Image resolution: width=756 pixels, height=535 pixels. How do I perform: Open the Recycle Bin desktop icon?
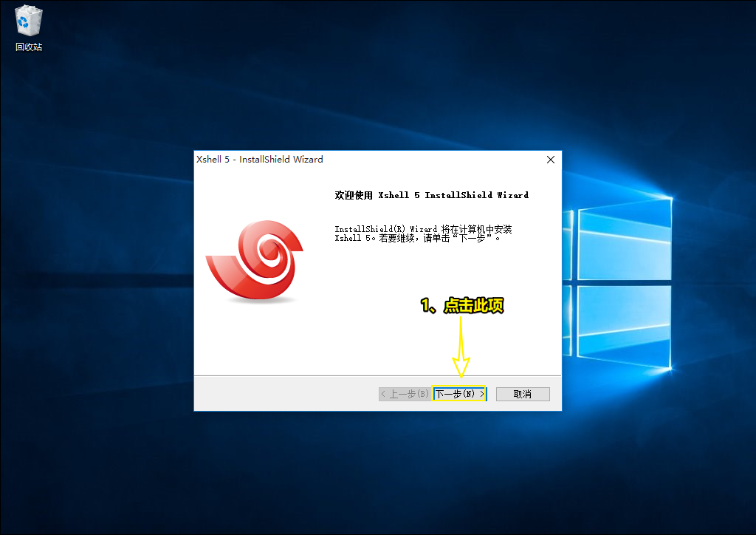[x=29, y=21]
